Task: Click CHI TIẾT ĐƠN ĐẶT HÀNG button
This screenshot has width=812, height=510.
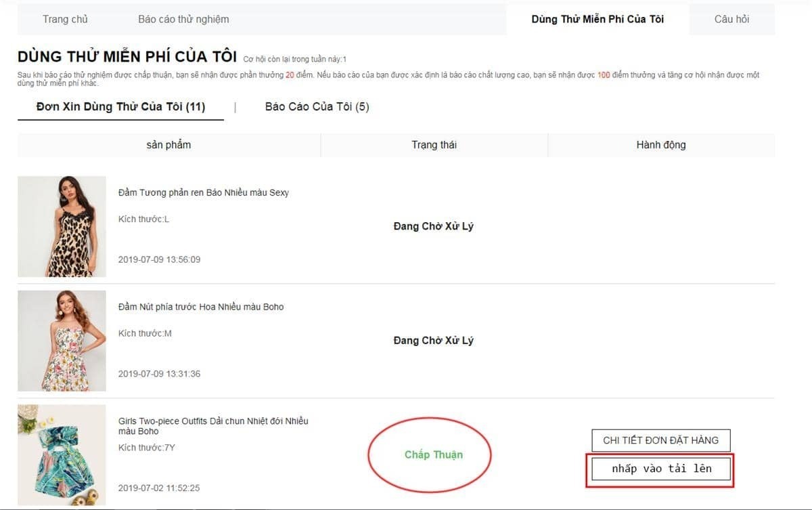Action: coord(660,440)
